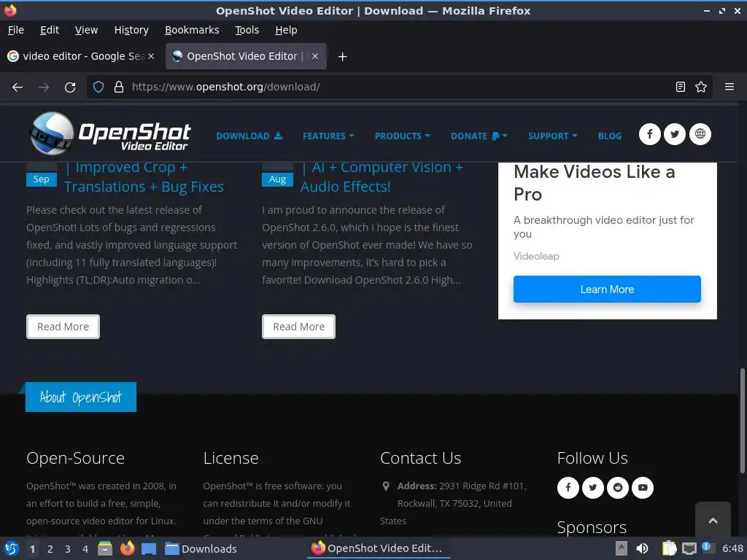
Task: Click the OpenShot logo in the site header
Action: click(x=110, y=134)
